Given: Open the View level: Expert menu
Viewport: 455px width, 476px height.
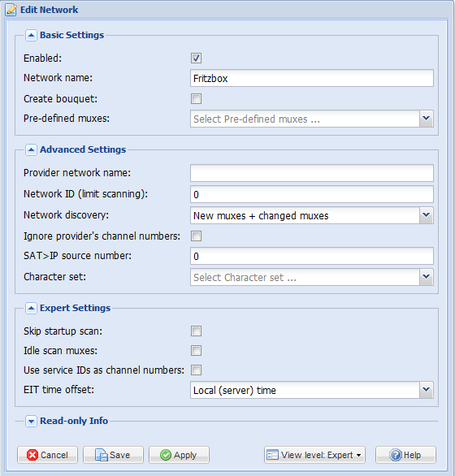Looking at the screenshot, I should [x=314, y=455].
